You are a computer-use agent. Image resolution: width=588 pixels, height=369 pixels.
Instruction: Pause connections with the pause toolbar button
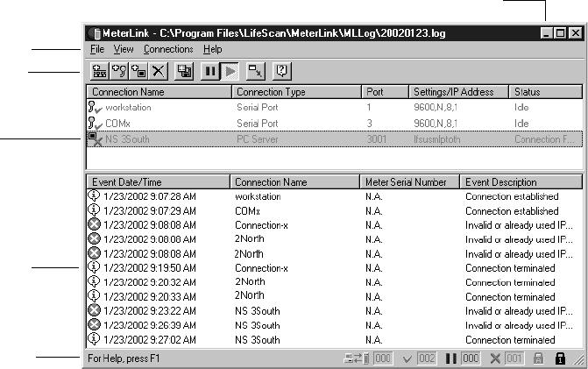point(210,71)
